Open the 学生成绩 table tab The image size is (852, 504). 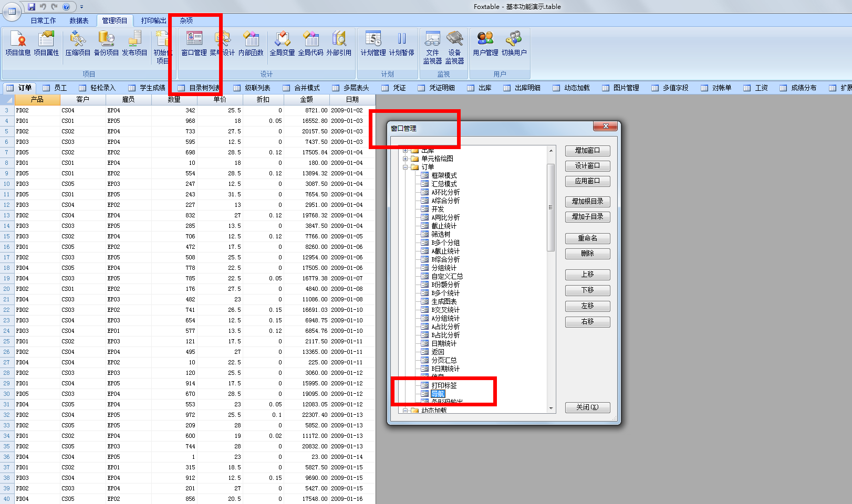[x=147, y=88]
